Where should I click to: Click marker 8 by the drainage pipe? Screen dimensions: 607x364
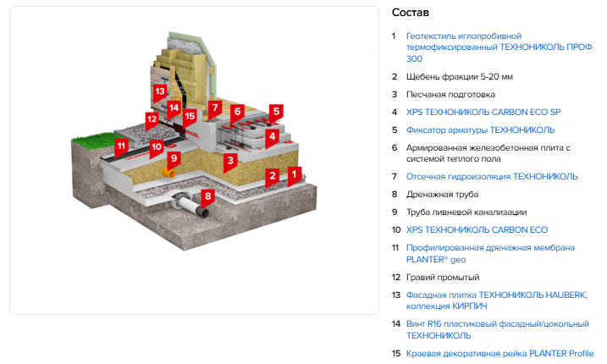coord(207,196)
